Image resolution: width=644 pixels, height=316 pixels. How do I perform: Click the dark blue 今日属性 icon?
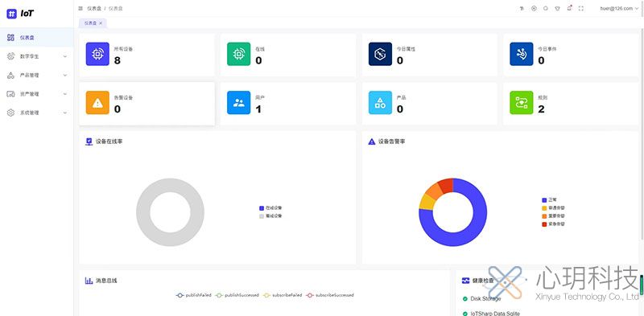click(380, 54)
